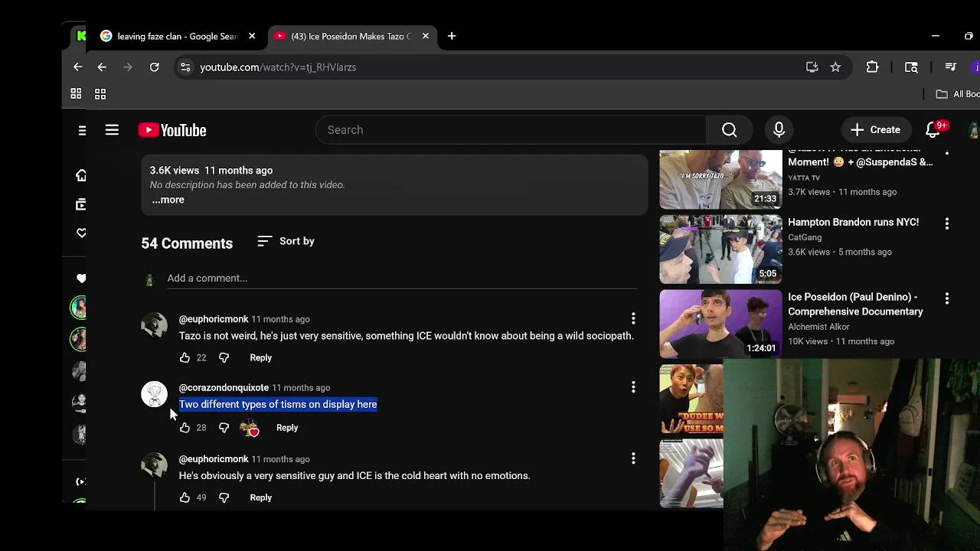The height and width of the screenshot is (551, 980).
Task: Open the 'All Bookmarks' folder
Action: point(959,94)
